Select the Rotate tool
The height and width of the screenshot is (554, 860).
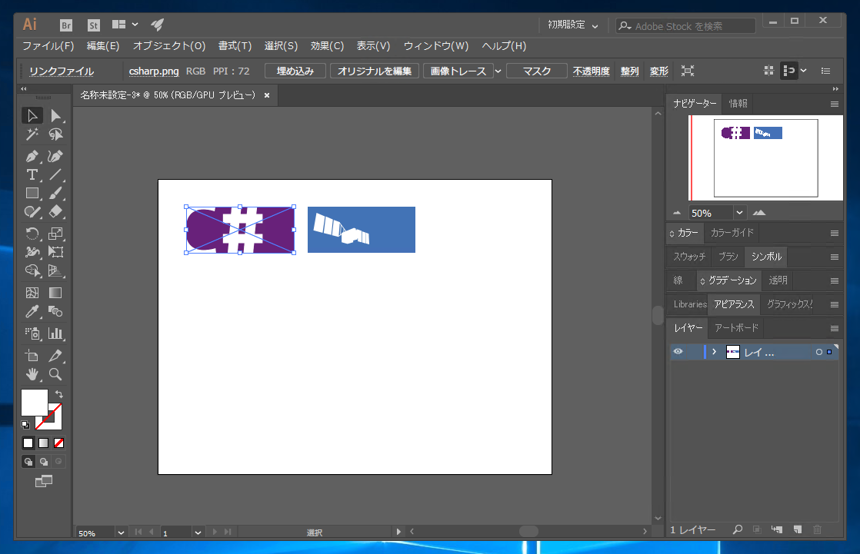pyautogui.click(x=32, y=234)
